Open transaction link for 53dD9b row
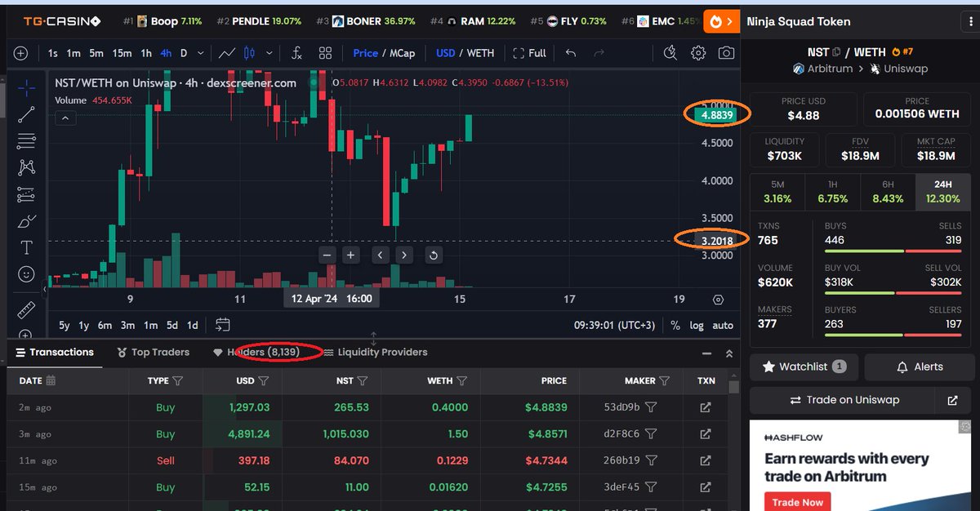 coord(706,407)
